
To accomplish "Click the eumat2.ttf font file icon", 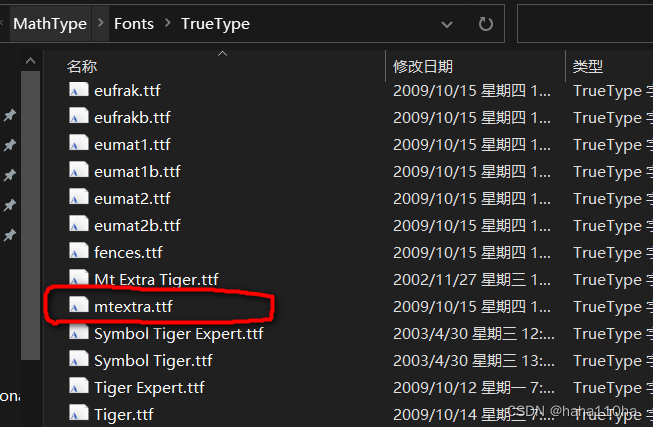I will [79, 198].
